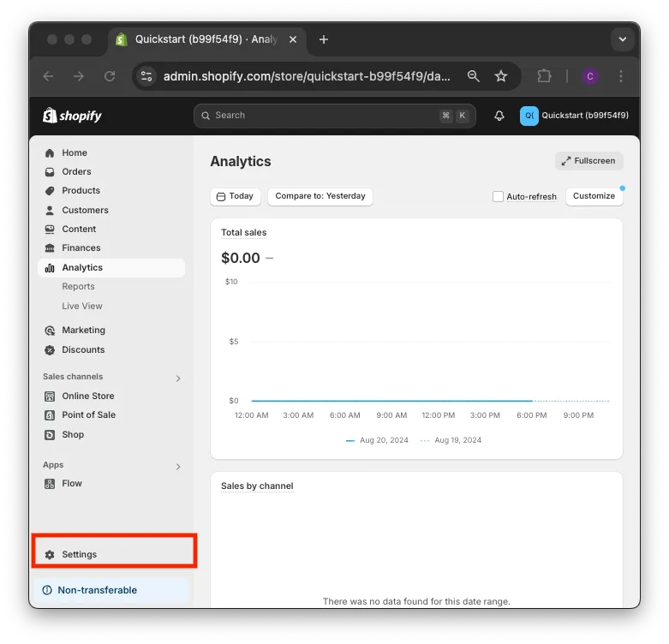
Task: Open Live View under Analytics
Action: coord(82,307)
